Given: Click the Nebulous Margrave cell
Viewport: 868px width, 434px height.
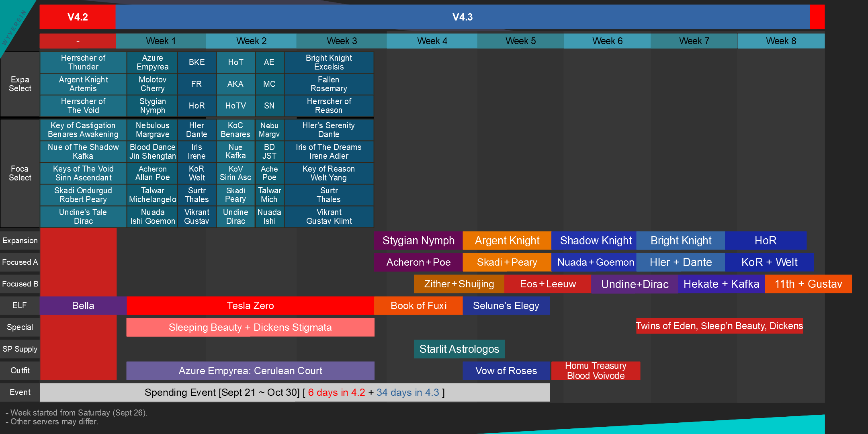Looking at the screenshot, I should point(152,130).
